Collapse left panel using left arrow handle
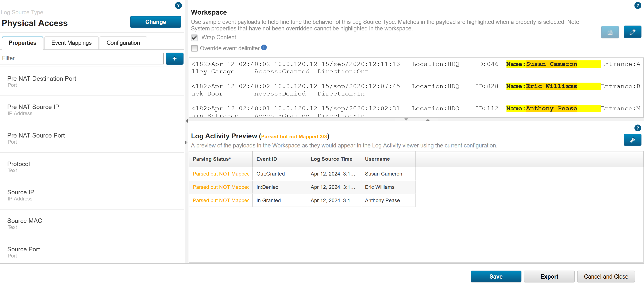This screenshot has height=286, width=644. [187, 121]
